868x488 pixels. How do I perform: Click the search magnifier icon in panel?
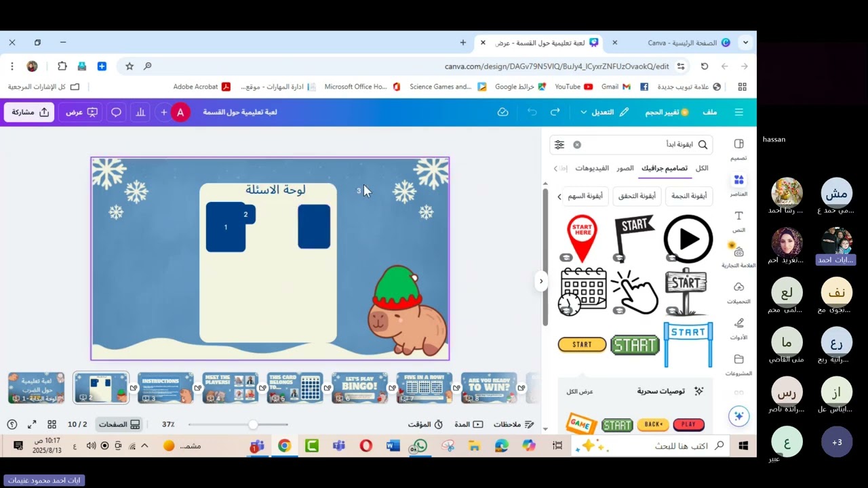703,144
